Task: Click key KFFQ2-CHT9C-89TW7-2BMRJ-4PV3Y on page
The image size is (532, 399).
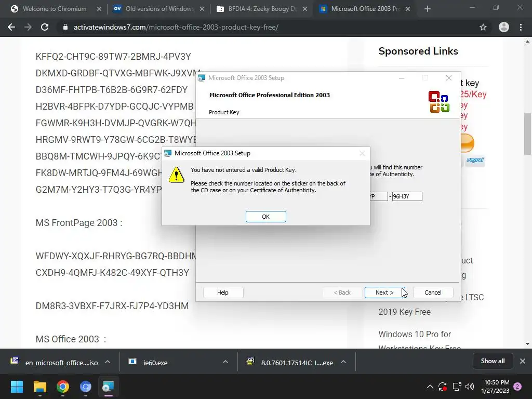Action: pyautogui.click(x=113, y=56)
